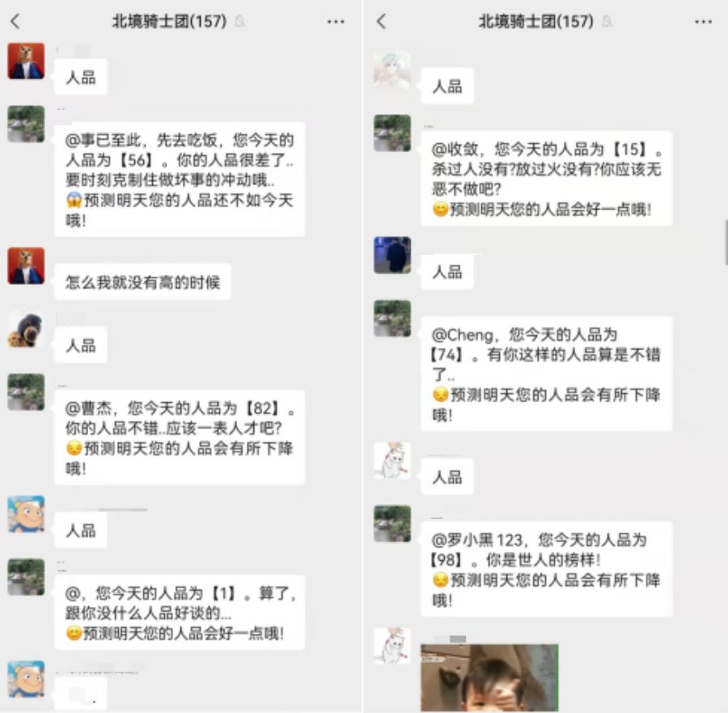Tap the muted bell icon beside the left title
728x713 pixels.
(x=239, y=21)
